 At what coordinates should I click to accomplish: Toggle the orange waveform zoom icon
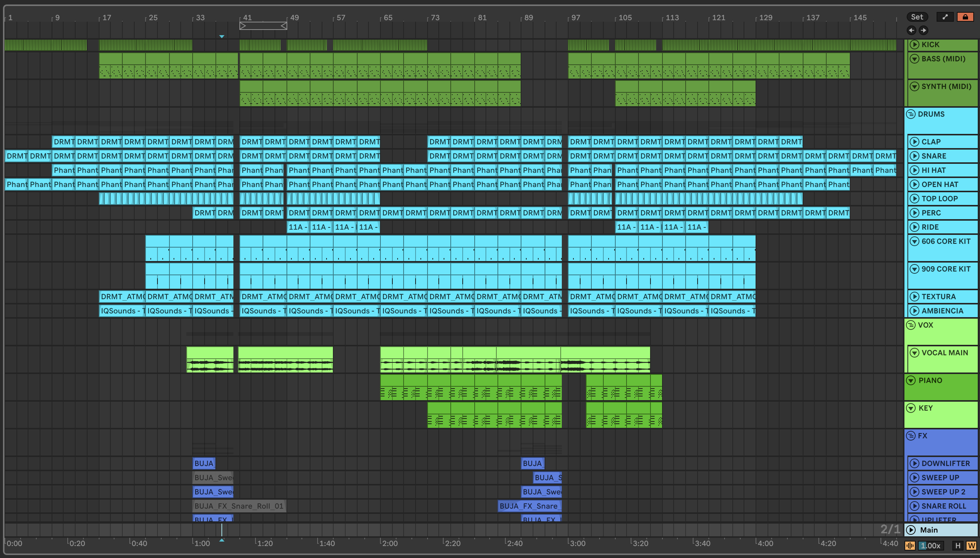coord(910,546)
